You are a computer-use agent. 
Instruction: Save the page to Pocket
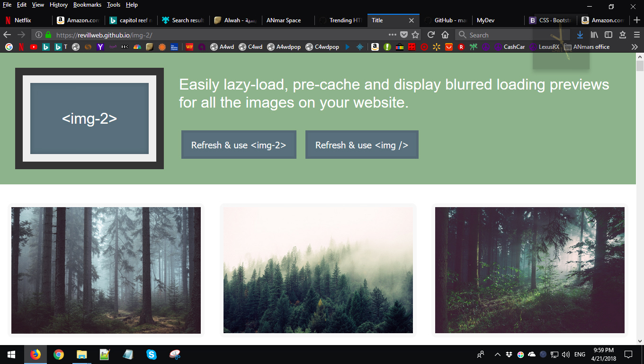(404, 35)
